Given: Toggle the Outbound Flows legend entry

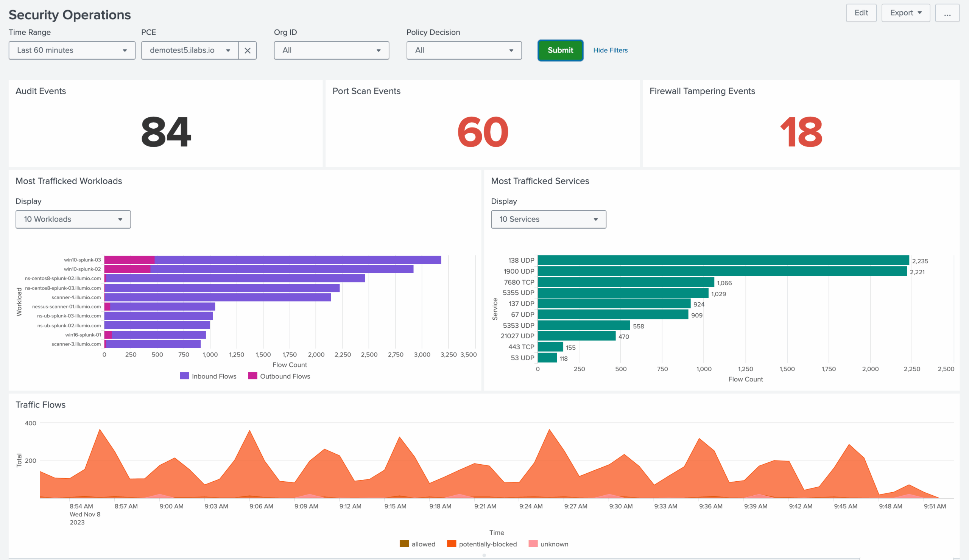Looking at the screenshot, I should pos(279,376).
